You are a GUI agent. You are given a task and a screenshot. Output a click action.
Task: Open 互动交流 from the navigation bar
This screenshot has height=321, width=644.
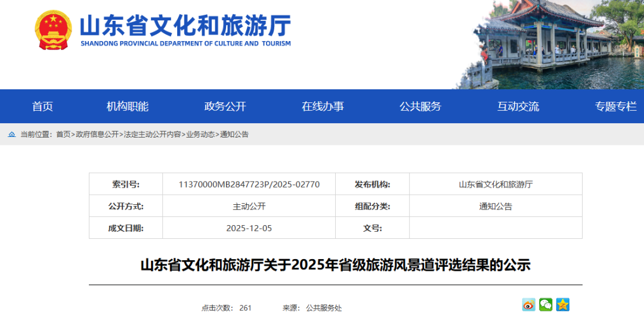click(x=518, y=107)
